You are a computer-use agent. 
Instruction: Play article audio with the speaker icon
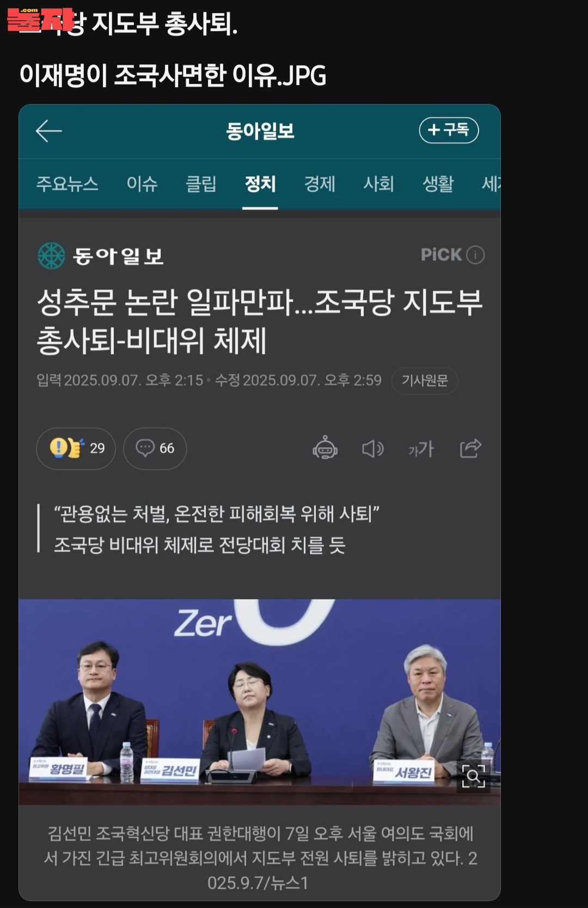click(x=373, y=448)
